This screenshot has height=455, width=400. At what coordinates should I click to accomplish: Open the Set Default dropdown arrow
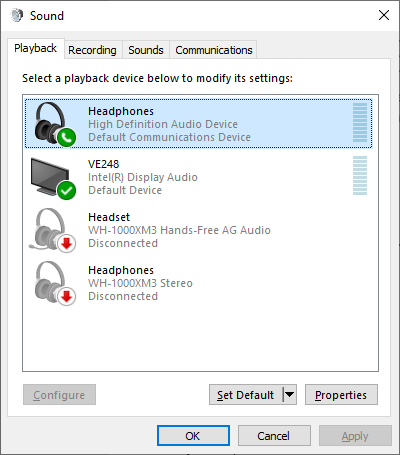(x=290, y=395)
